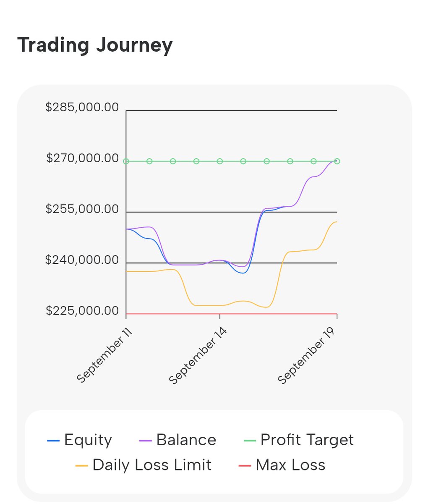Click the blue Equity legend color line
The height and width of the screenshot is (504, 428).
(x=53, y=441)
